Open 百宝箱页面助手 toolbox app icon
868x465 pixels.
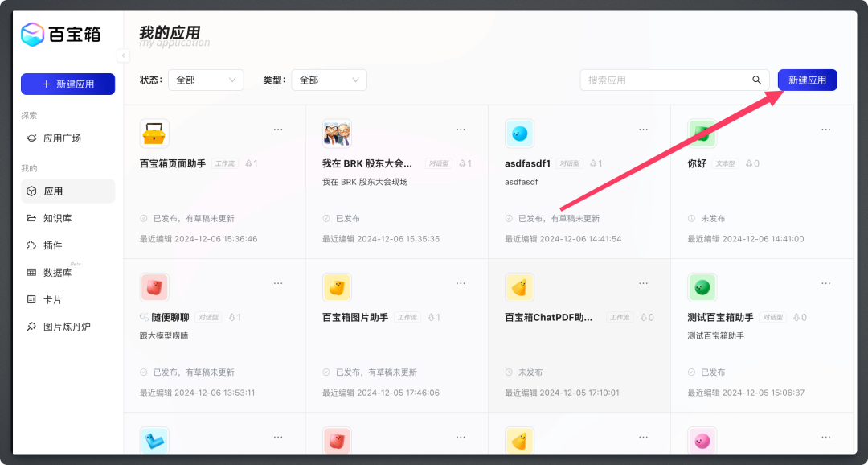pos(154,134)
